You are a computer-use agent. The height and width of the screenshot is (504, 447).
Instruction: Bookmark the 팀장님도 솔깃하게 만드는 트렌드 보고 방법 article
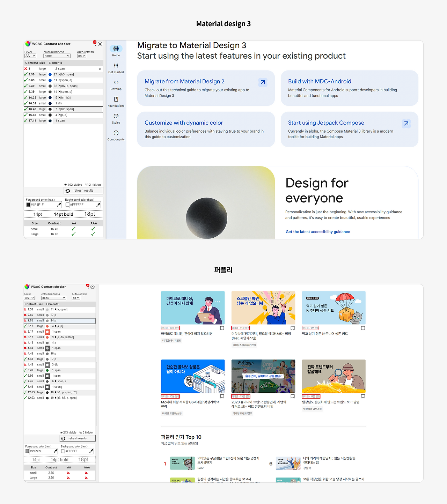pos(363,396)
